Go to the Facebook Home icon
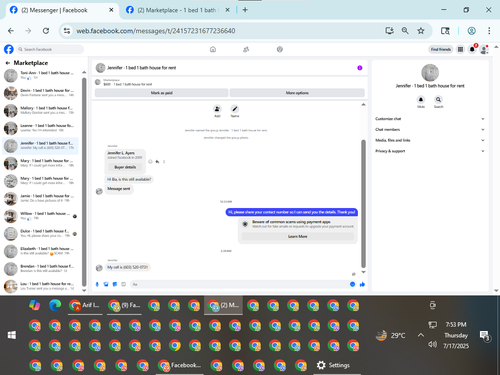 click(x=213, y=49)
